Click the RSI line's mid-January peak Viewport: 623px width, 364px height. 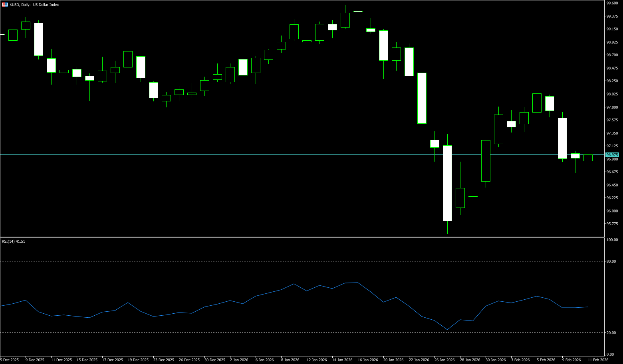(357, 283)
